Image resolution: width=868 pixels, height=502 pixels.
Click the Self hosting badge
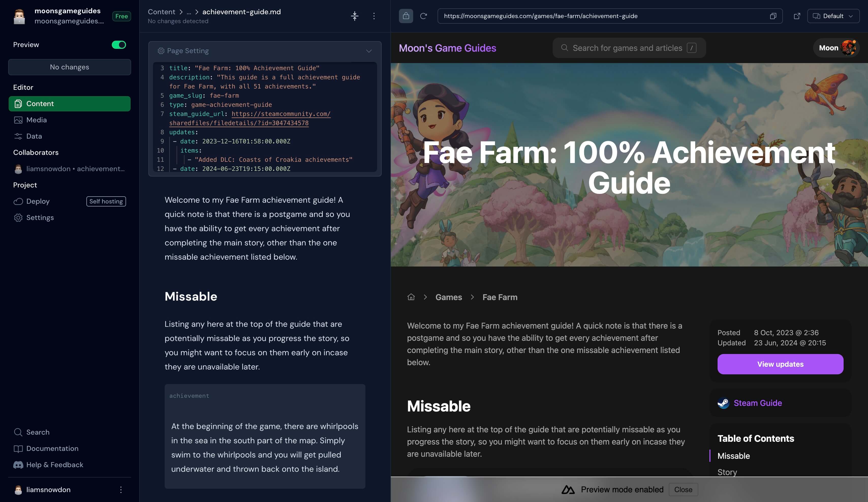(106, 201)
